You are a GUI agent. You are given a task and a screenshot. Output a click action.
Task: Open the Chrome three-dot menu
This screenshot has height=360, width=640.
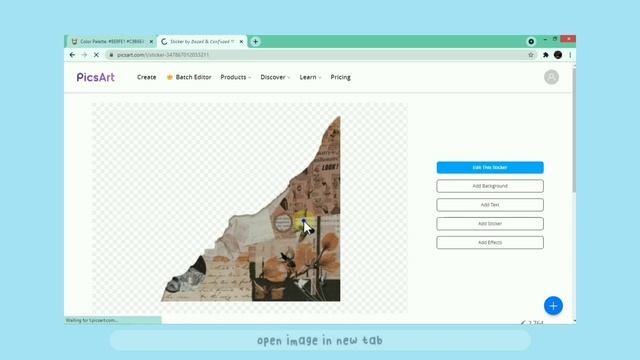click(570, 55)
